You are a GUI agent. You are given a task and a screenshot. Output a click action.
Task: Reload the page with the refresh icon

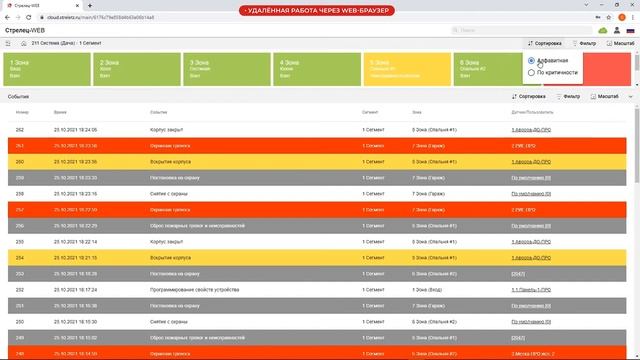click(x=29, y=18)
